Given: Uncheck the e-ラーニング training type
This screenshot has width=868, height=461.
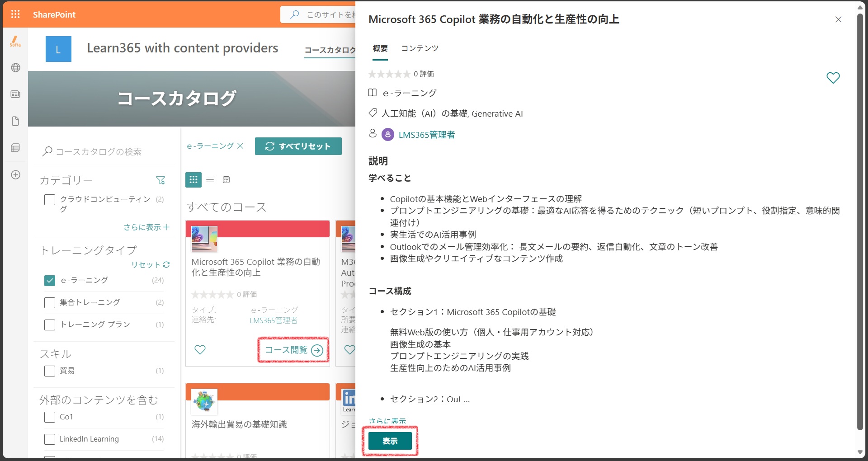Looking at the screenshot, I should 50,281.
